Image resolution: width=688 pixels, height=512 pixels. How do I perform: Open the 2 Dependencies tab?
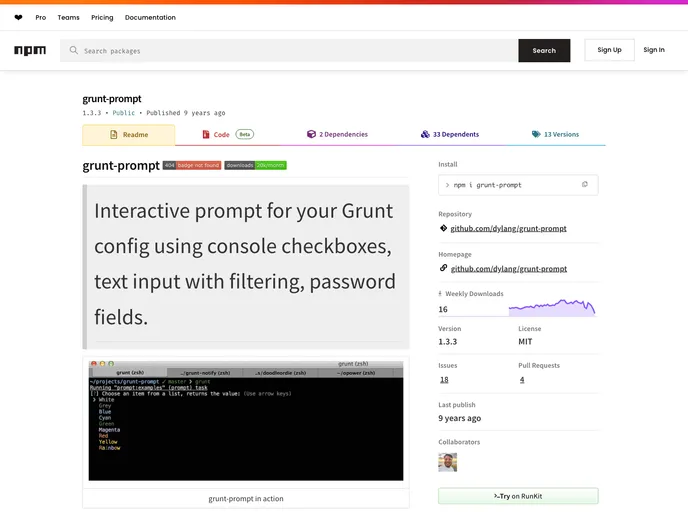(337, 134)
